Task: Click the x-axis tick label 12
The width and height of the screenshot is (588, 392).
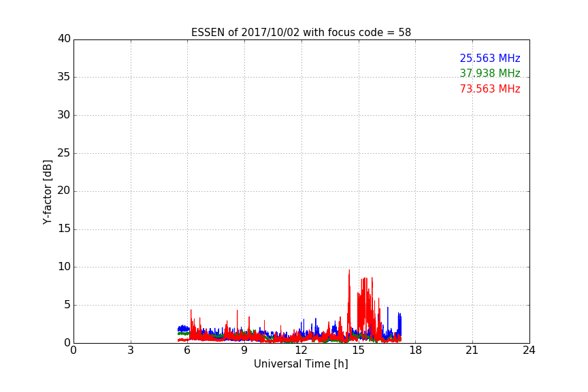Action: point(301,350)
